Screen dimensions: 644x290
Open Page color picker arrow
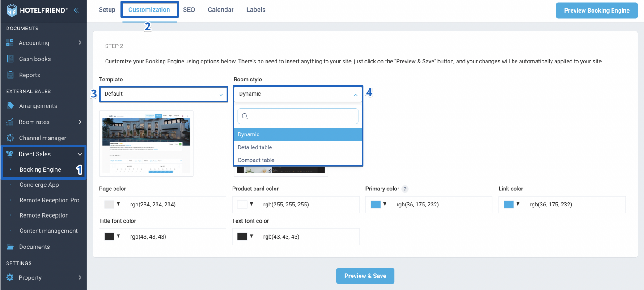coord(119,204)
